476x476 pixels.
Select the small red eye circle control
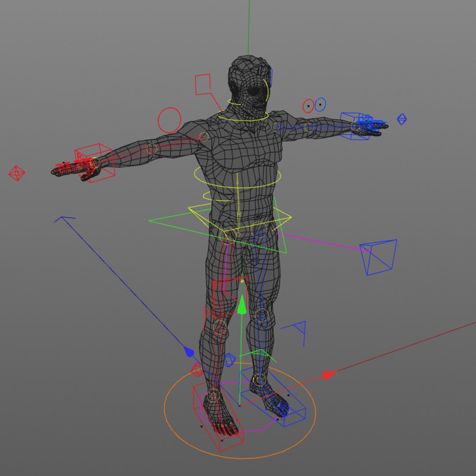tap(309, 106)
